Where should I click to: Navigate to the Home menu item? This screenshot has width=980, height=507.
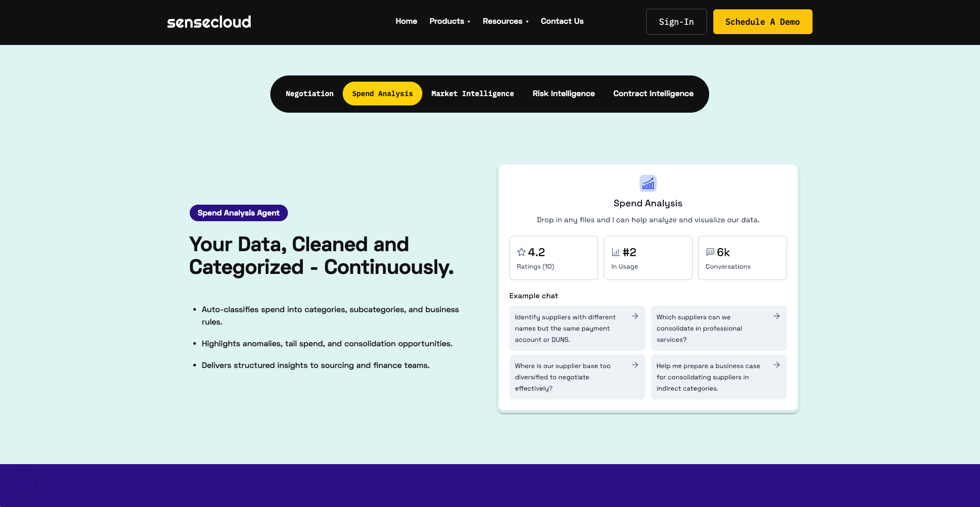coord(406,21)
